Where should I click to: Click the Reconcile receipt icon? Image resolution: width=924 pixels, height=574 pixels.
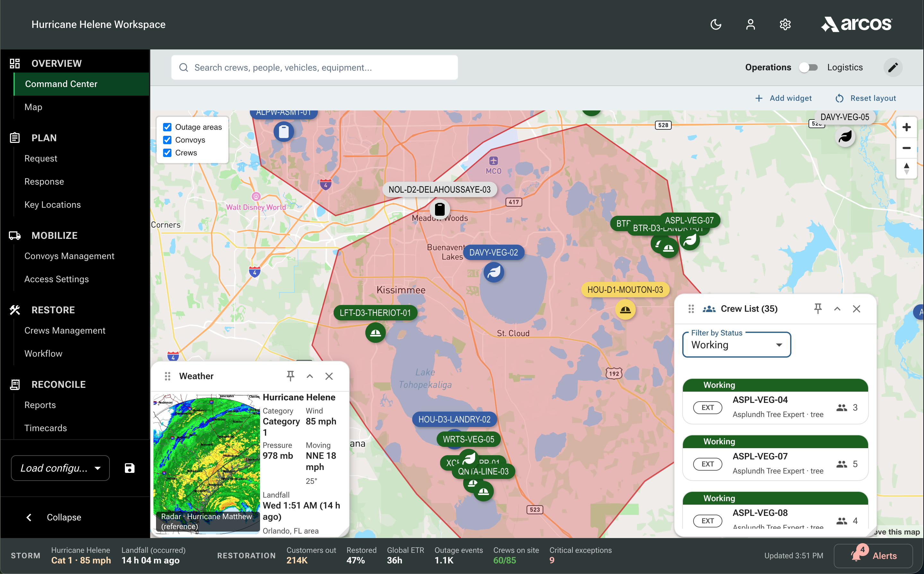15,384
